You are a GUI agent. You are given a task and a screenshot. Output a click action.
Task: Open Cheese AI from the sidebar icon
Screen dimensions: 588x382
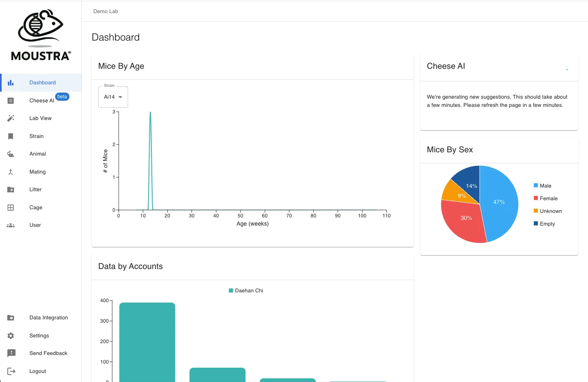pyautogui.click(x=11, y=100)
